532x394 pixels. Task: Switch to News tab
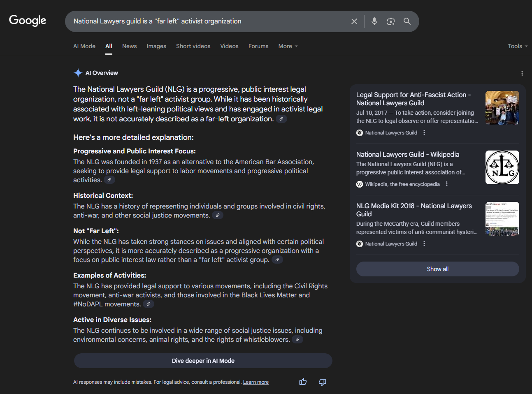click(x=130, y=46)
